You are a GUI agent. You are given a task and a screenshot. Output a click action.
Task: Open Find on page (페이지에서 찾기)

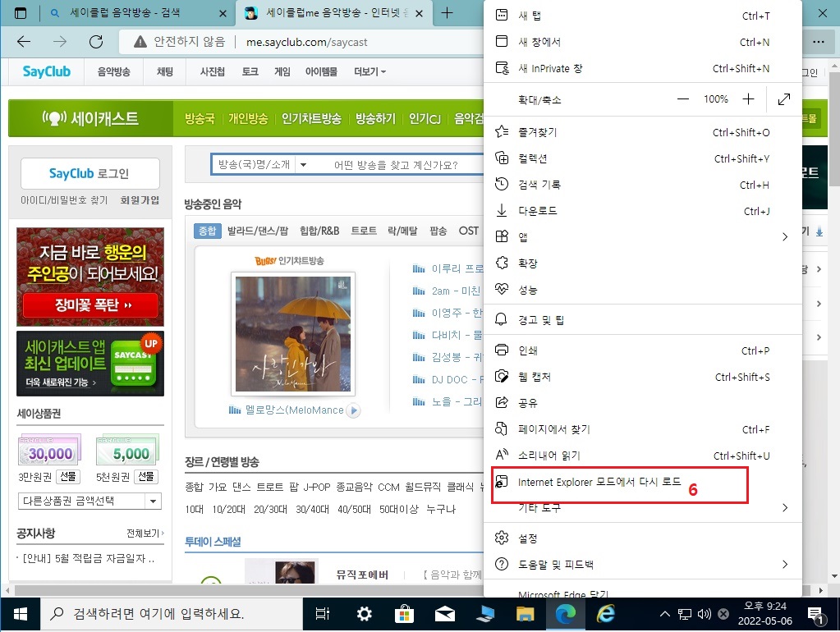(x=642, y=429)
